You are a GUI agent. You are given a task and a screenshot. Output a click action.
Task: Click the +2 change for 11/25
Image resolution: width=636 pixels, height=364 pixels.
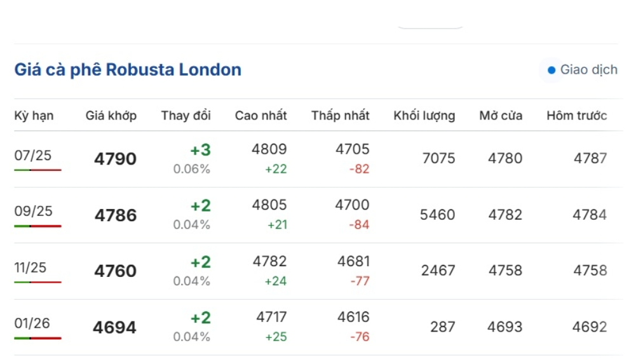(201, 262)
